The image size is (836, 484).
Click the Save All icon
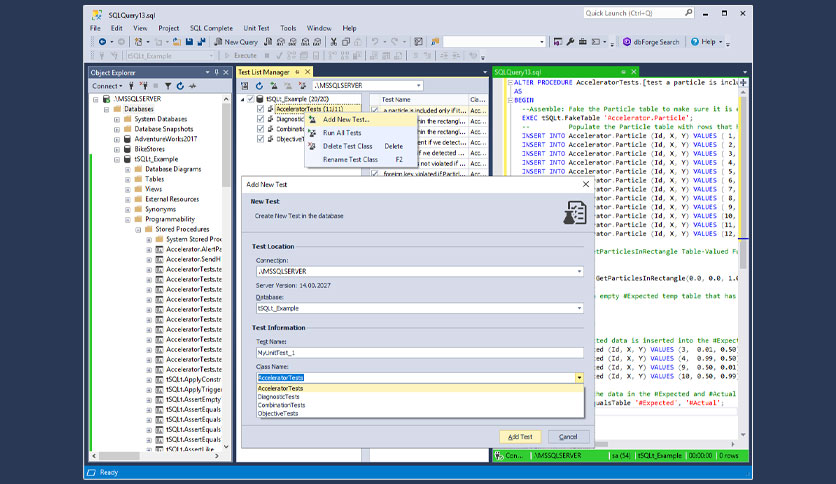(x=201, y=42)
